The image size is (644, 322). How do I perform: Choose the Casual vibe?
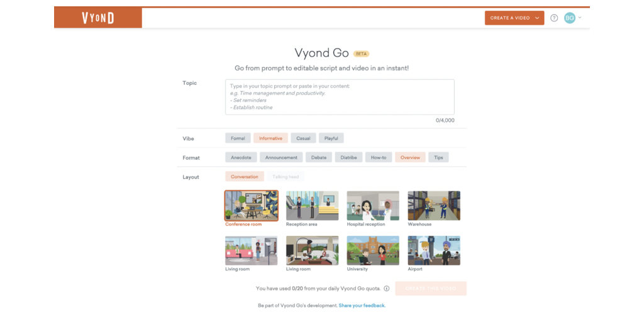(303, 138)
